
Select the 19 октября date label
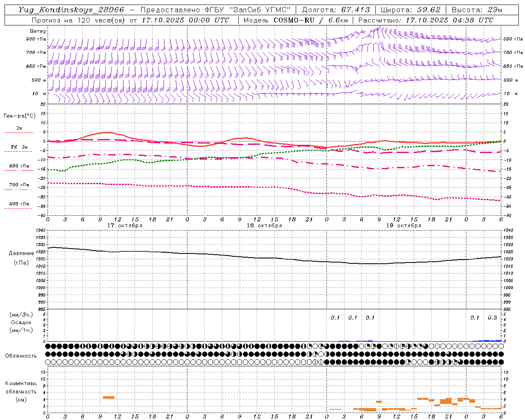[404, 226]
